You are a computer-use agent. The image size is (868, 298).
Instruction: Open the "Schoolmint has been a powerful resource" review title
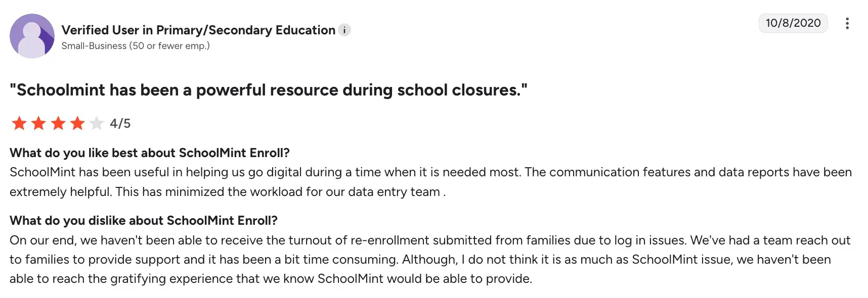coord(268,90)
